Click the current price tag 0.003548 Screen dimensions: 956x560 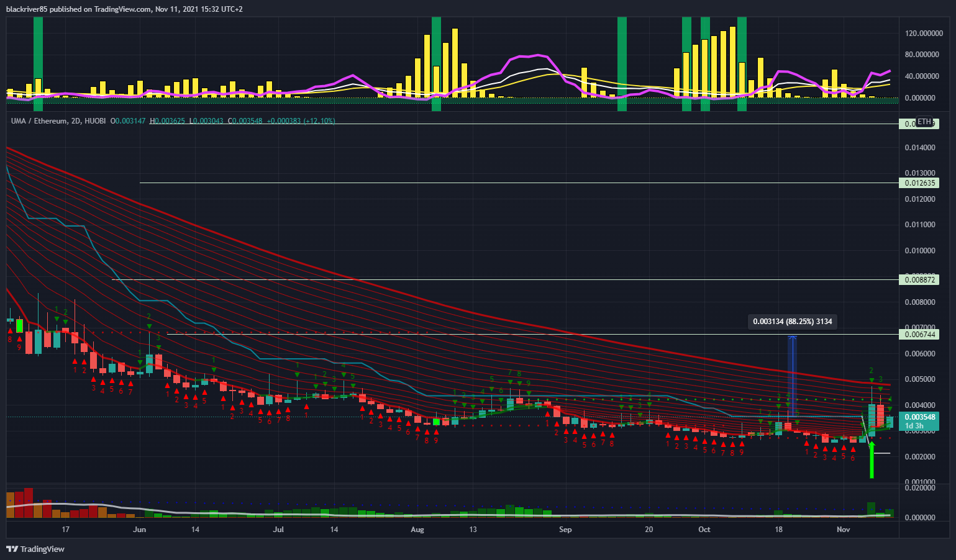tap(919, 417)
